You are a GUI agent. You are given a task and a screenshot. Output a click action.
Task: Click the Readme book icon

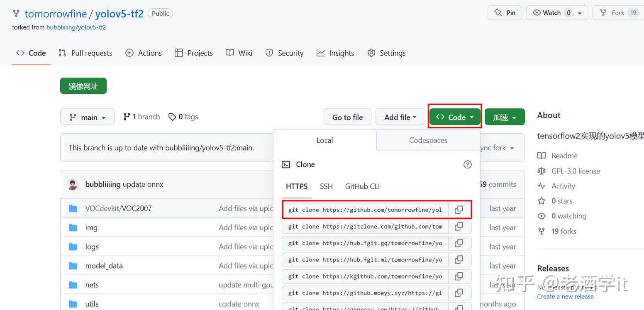[x=542, y=155]
